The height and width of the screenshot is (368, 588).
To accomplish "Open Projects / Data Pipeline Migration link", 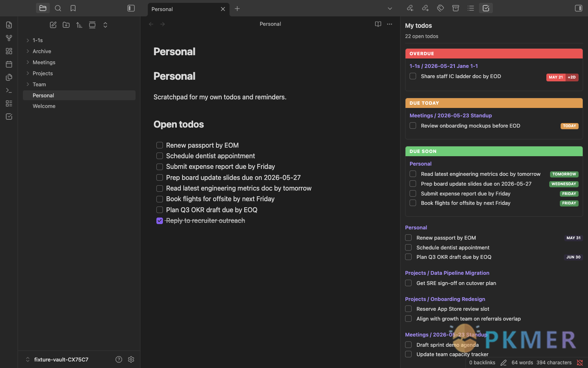I will (x=447, y=273).
